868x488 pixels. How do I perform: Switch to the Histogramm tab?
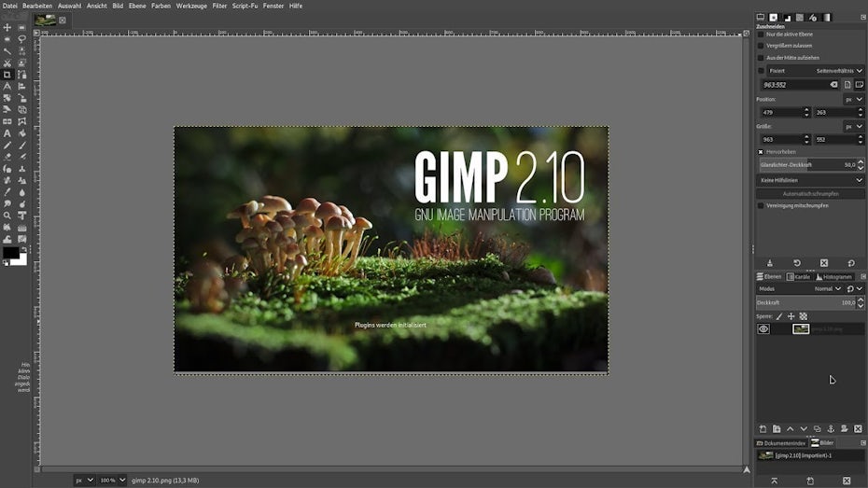[x=833, y=276]
